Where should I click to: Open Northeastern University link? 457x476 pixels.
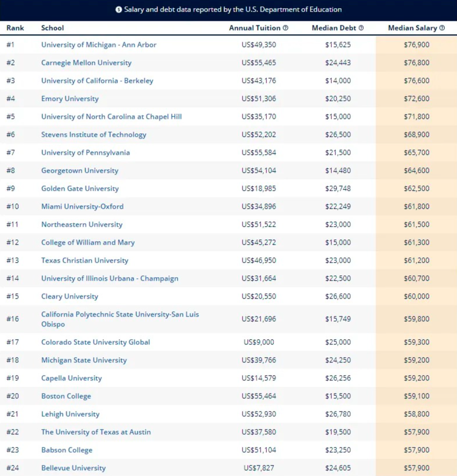tap(82, 224)
